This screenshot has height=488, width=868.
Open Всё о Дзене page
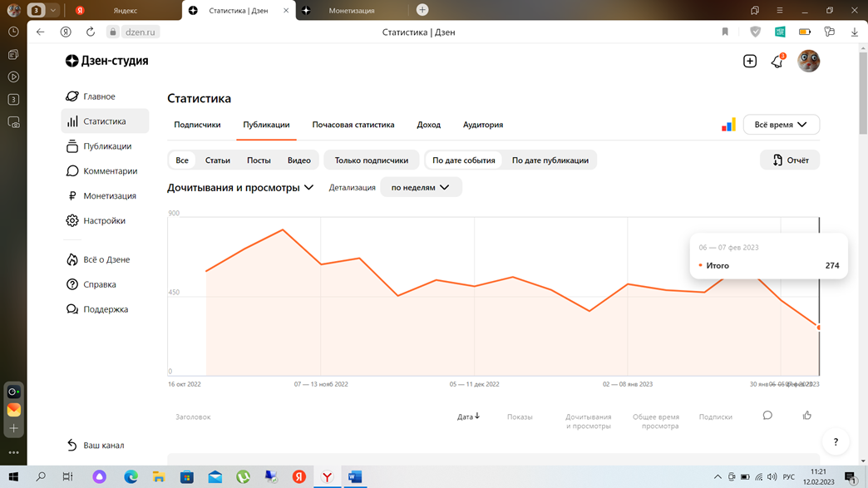[x=97, y=259]
